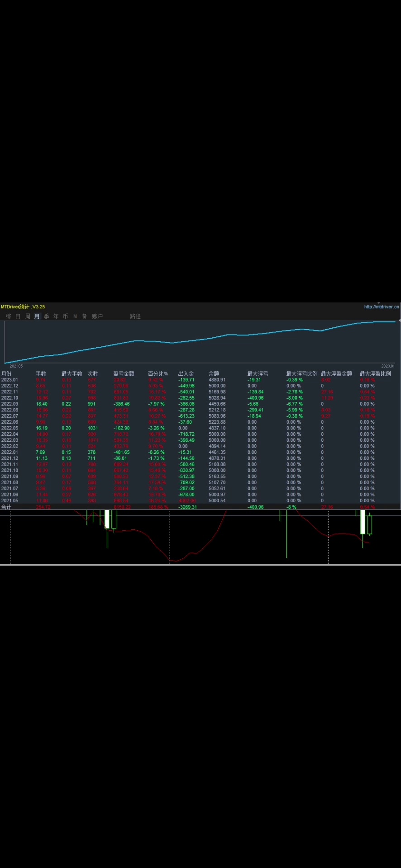Select the 周 weekly statistics tab
Viewport: 401px width, 868px height.
(x=28, y=316)
